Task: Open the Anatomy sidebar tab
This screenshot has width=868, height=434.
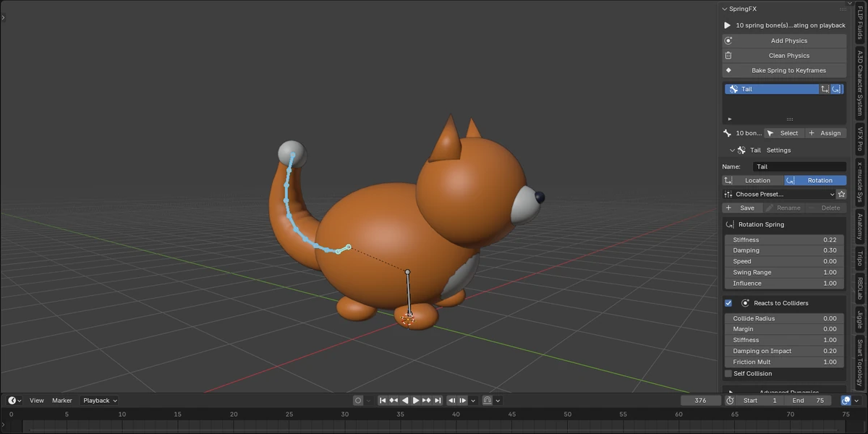Action: tap(860, 226)
